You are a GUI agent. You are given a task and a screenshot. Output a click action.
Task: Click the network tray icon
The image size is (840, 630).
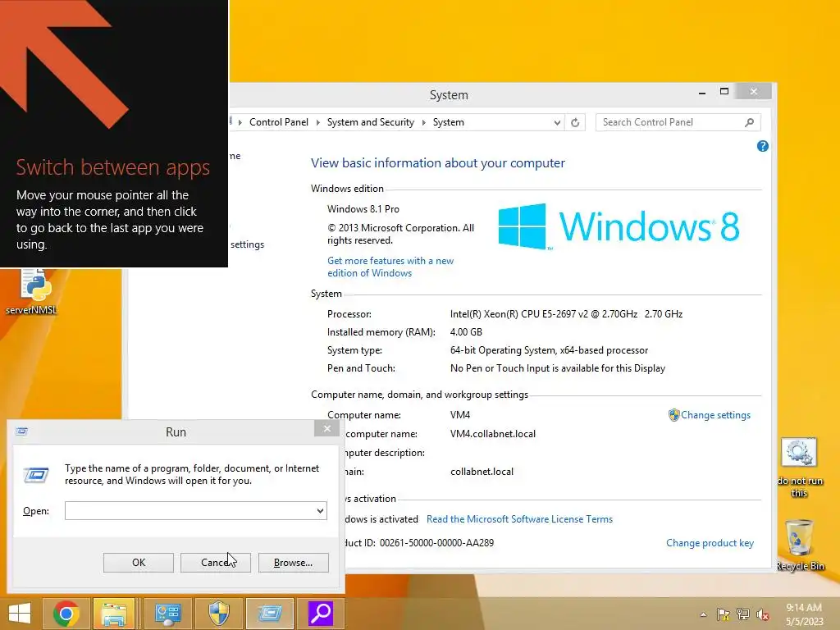point(743,614)
